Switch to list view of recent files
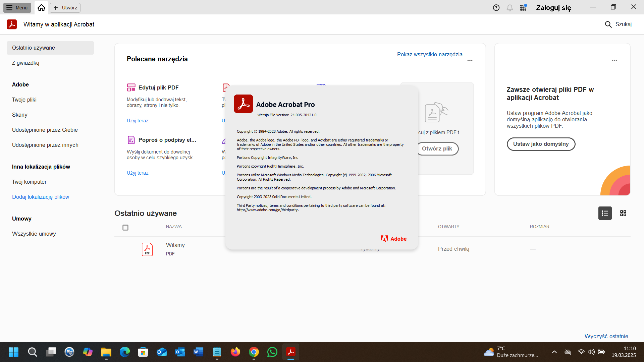644x362 pixels. pyautogui.click(x=605, y=213)
